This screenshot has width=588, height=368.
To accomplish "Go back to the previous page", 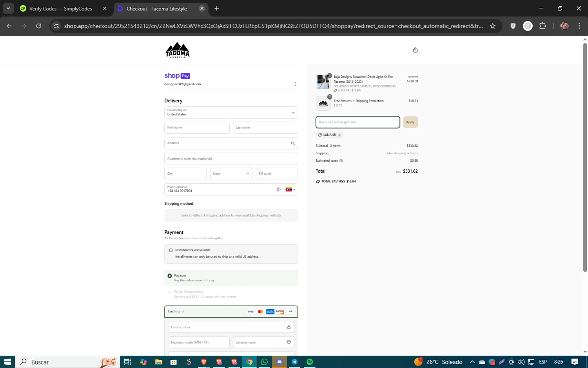I will pos(9,26).
